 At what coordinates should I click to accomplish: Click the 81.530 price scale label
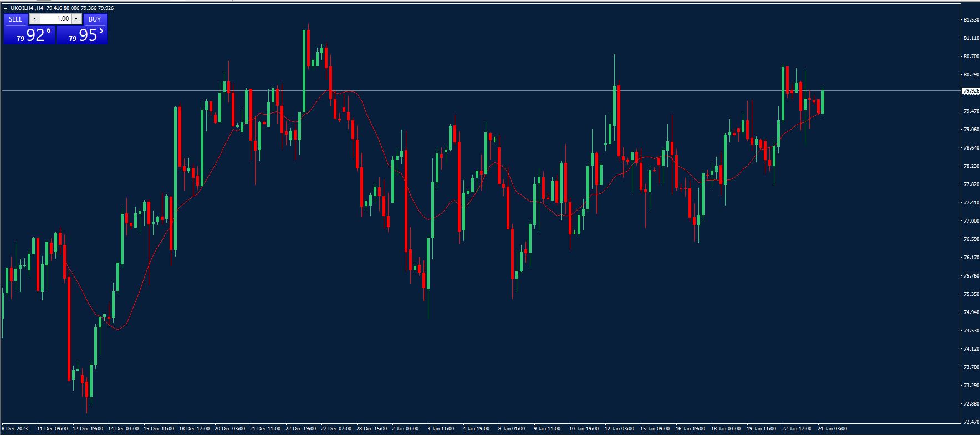tap(971, 20)
